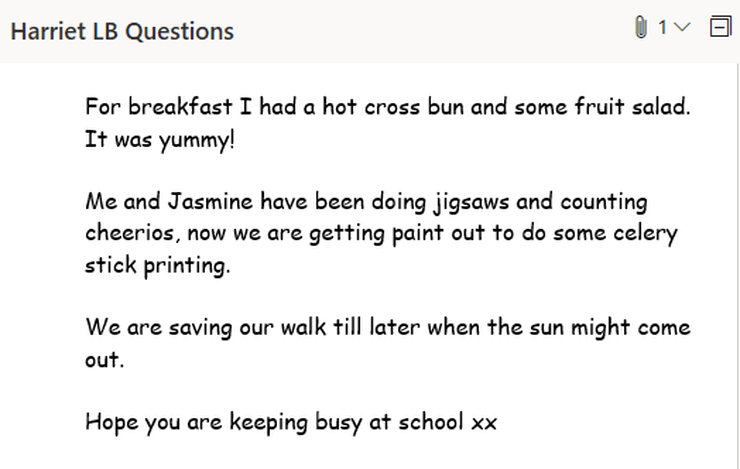Expand the attachments chevron dropdown
Screen dimensions: 740x469
click(682, 27)
